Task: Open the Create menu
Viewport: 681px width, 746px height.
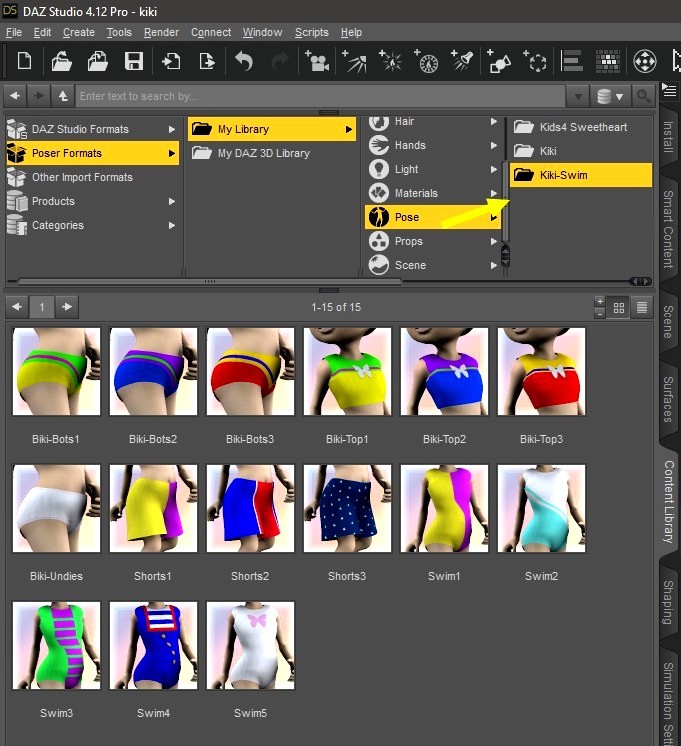Action: click(79, 32)
